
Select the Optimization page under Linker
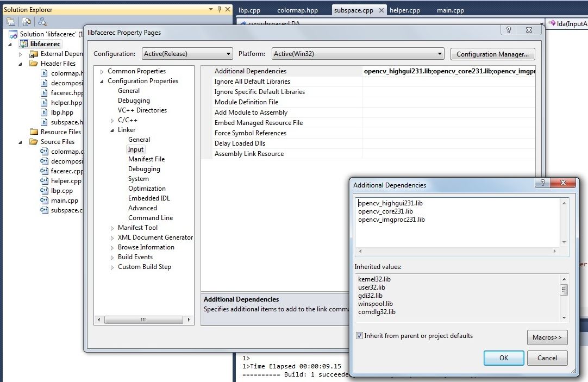[147, 188]
